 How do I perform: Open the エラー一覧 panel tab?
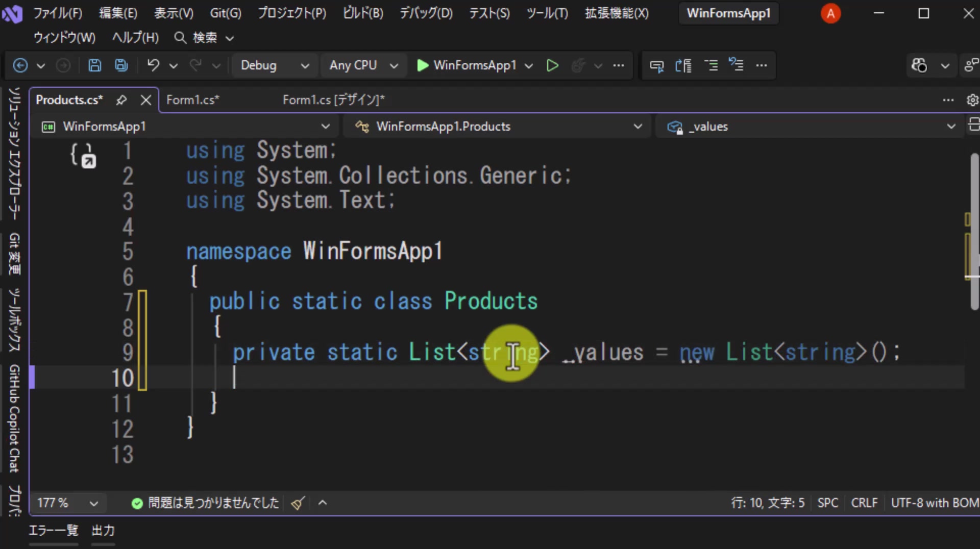(54, 531)
